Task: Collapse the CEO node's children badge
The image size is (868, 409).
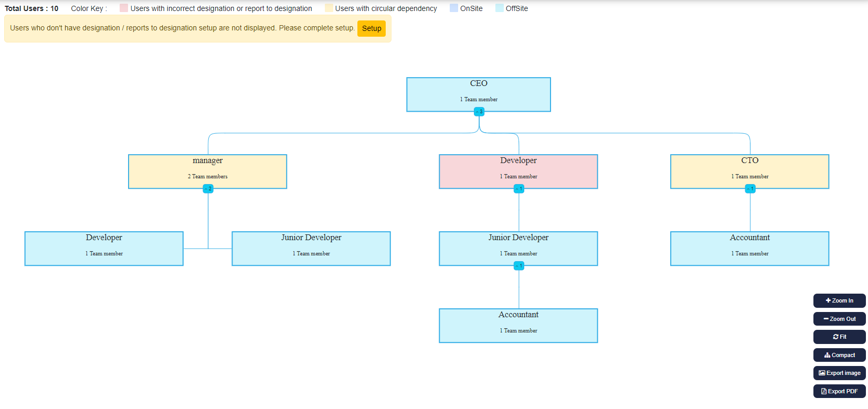Action: click(479, 112)
